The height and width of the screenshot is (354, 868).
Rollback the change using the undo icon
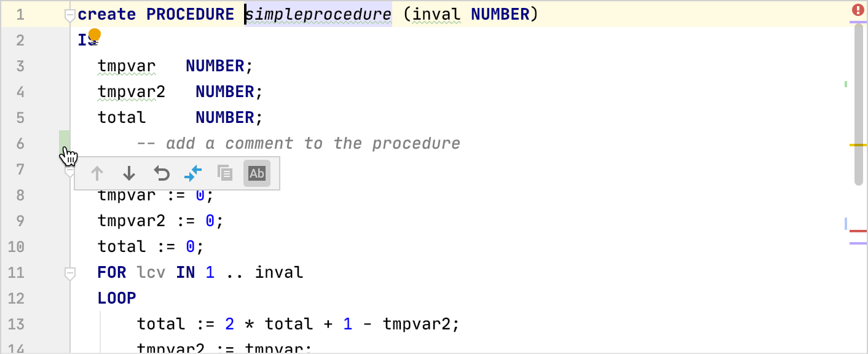click(162, 173)
